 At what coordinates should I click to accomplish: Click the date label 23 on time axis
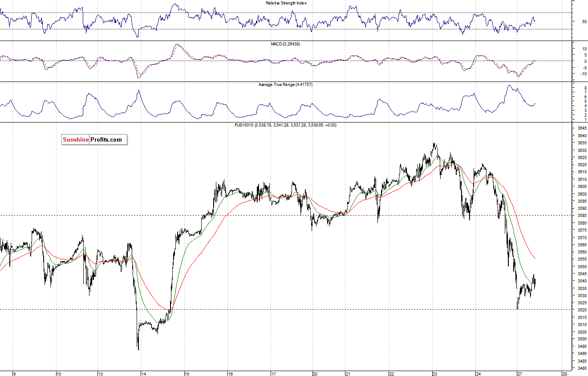point(435,374)
